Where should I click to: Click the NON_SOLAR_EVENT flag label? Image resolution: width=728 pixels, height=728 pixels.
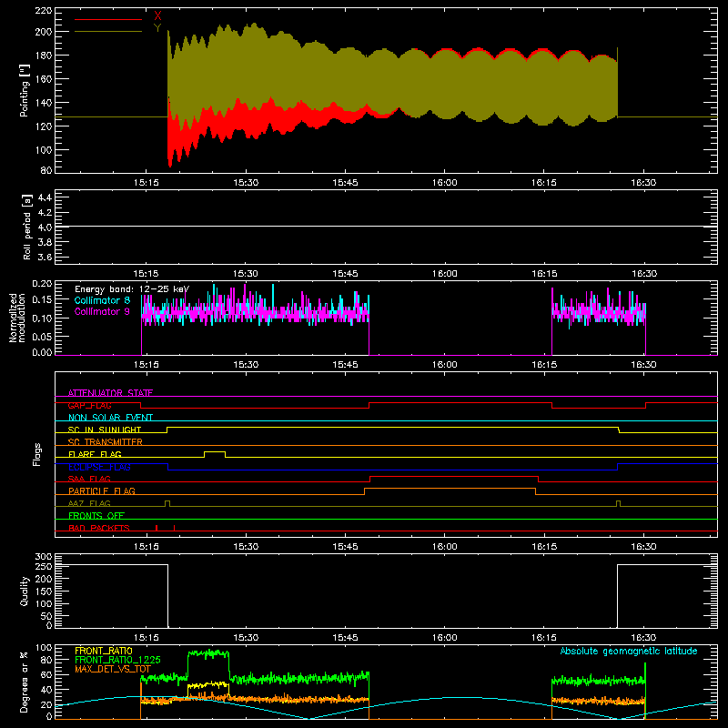[110, 418]
